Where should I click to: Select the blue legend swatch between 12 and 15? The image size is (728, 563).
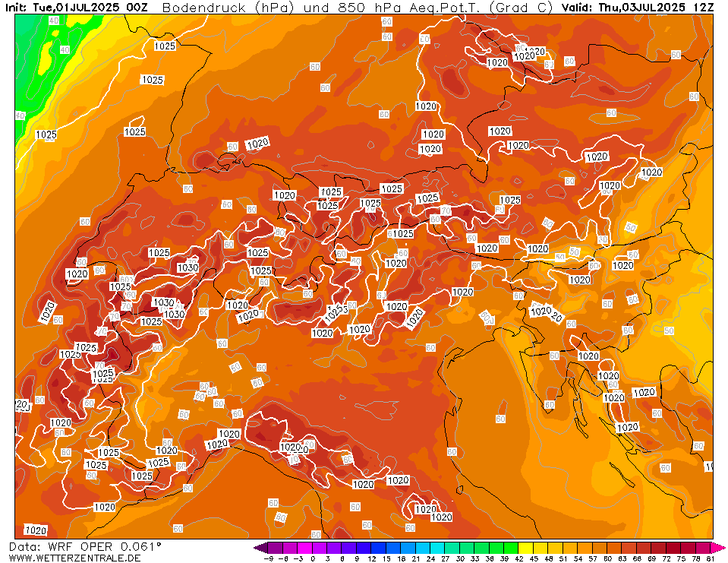click(x=378, y=548)
